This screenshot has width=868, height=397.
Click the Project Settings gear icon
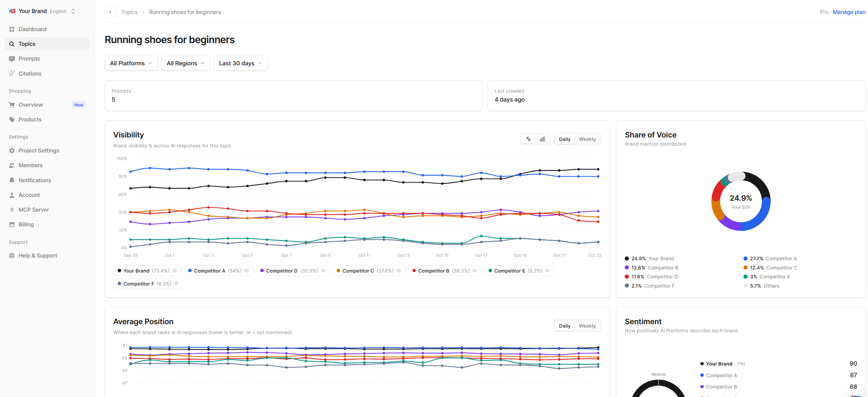[12, 150]
